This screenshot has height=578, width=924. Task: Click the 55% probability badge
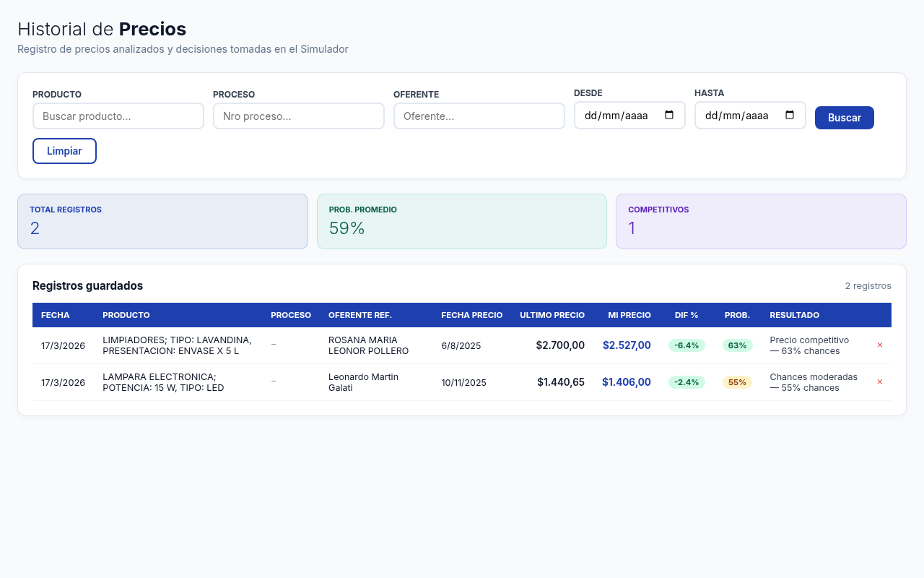(x=737, y=382)
